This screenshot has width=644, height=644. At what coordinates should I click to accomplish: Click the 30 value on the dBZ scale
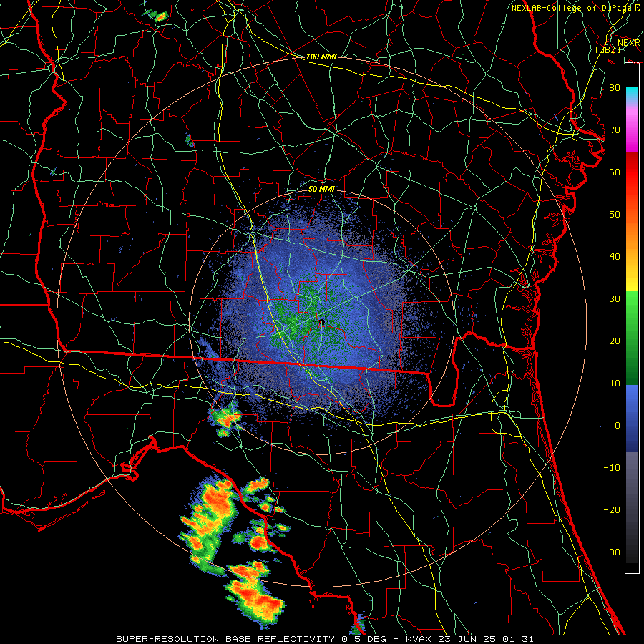(615, 299)
